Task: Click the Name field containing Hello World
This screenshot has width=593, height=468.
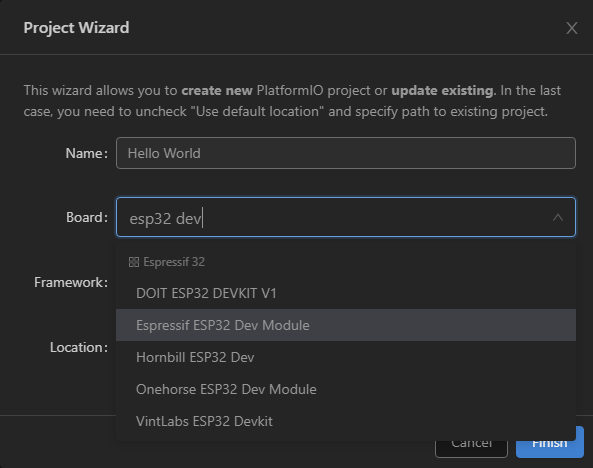Action: coord(346,153)
